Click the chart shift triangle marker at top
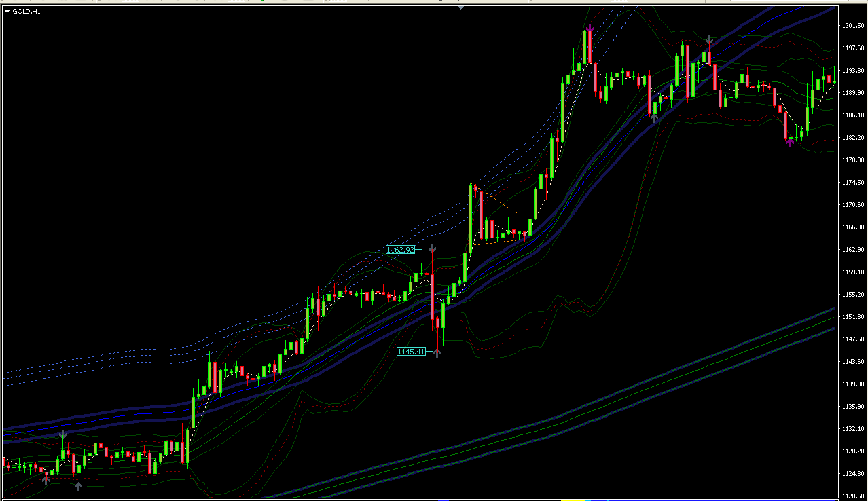Viewport: 868px width, 501px height. pyautogui.click(x=461, y=7)
